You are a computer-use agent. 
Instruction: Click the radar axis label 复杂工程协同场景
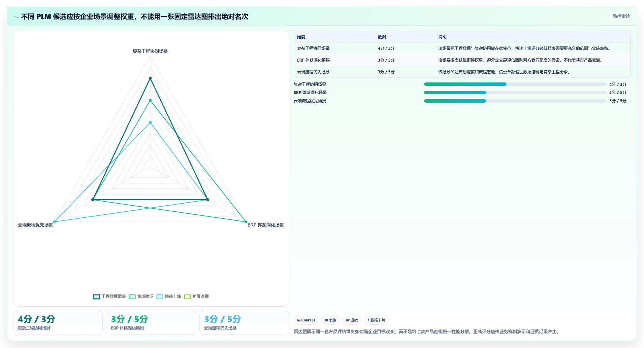[150, 51]
